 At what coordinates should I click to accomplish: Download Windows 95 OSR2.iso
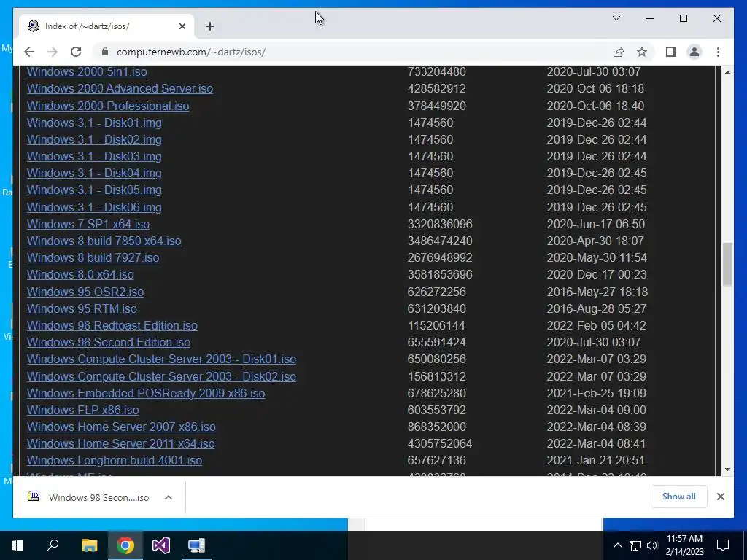[x=85, y=292]
